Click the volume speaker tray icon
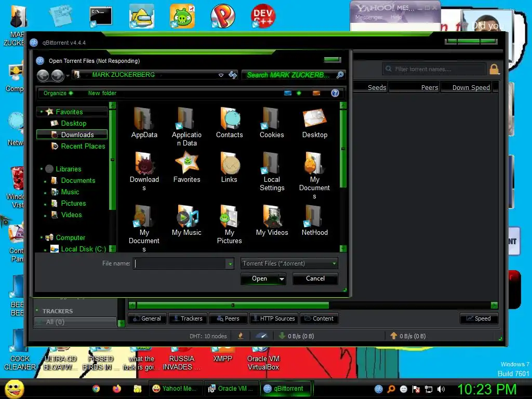The image size is (532, 399). pos(441,389)
